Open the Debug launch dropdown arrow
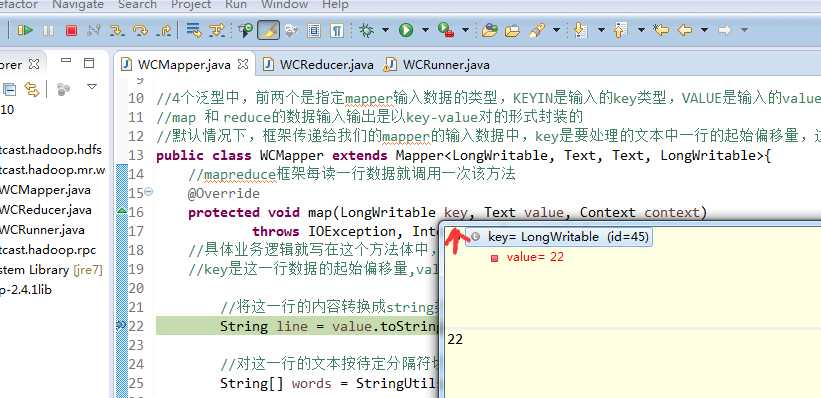Viewport: 821px width, 398px height. [x=385, y=30]
